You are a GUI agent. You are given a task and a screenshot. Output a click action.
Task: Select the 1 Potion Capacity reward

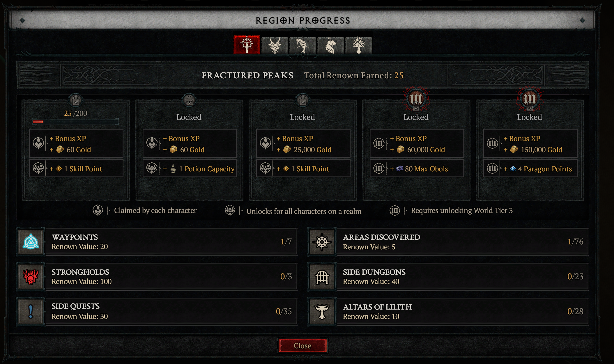click(x=190, y=168)
